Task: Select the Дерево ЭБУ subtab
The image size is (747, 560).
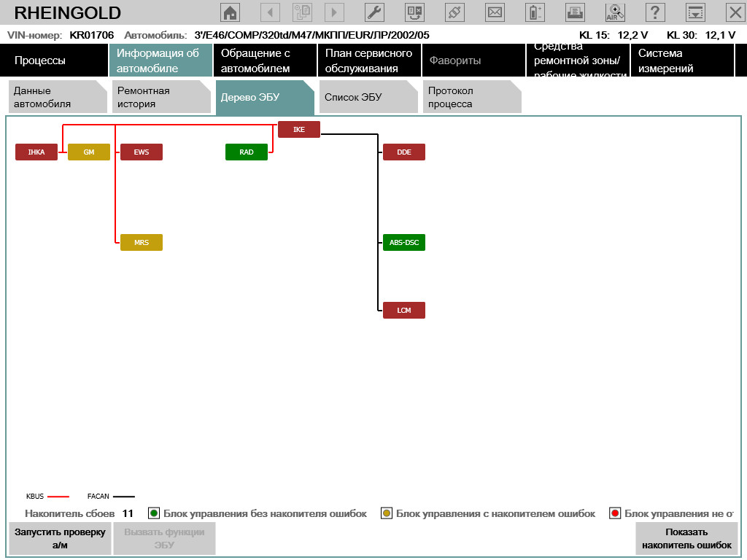Action: coord(265,97)
